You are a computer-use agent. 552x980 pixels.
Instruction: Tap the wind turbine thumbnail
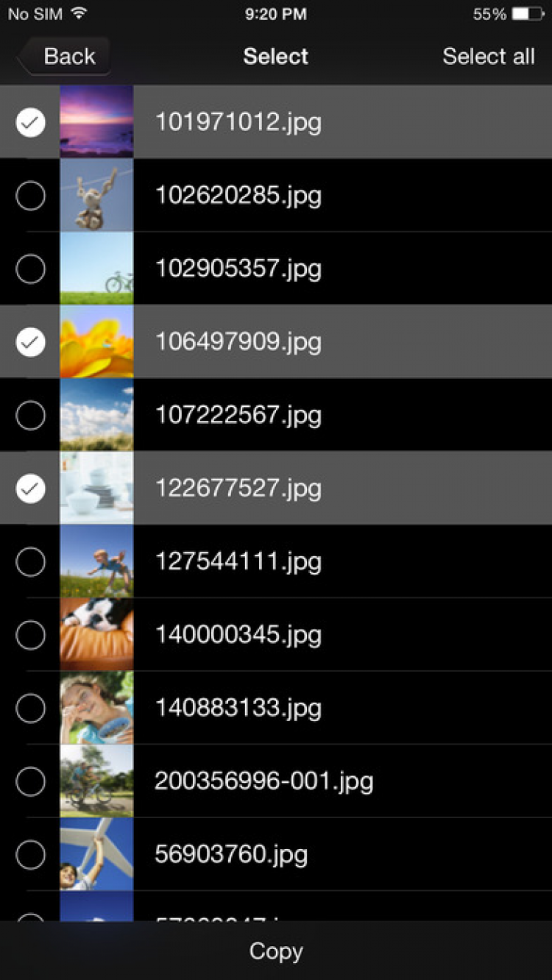click(96, 854)
